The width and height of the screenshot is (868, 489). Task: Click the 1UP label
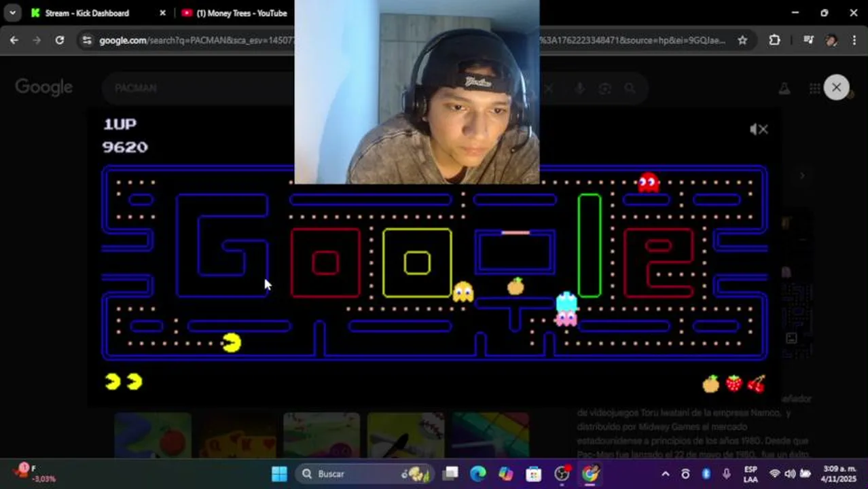[x=120, y=124]
